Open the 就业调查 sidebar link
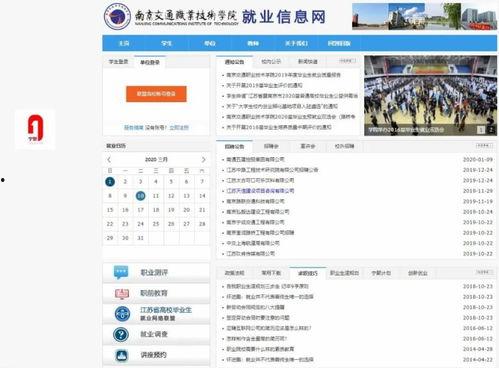The width and height of the screenshot is (499, 368). tap(154, 334)
